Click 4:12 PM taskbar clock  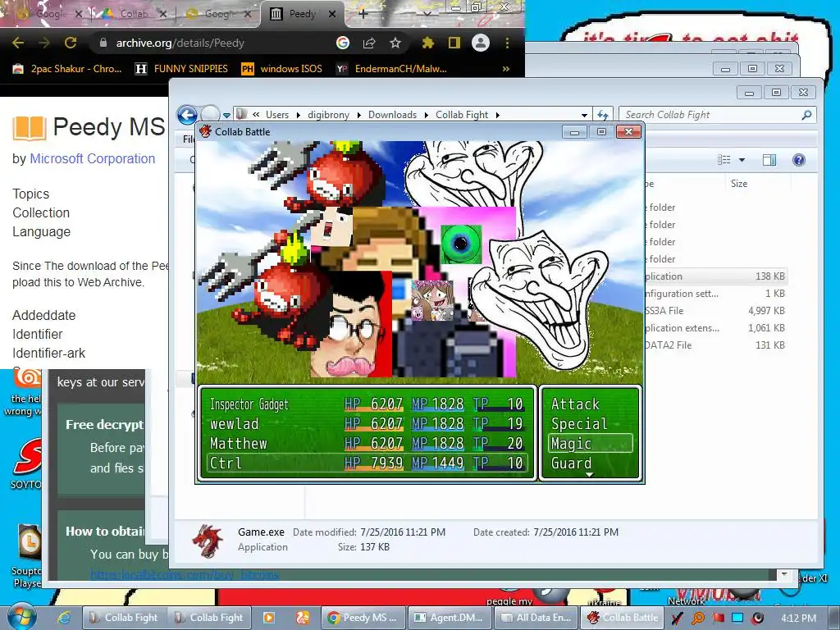point(798,619)
